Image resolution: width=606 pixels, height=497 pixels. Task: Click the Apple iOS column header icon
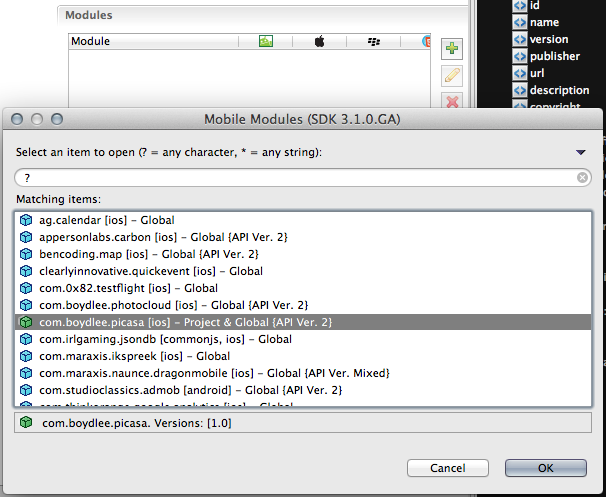pos(320,41)
